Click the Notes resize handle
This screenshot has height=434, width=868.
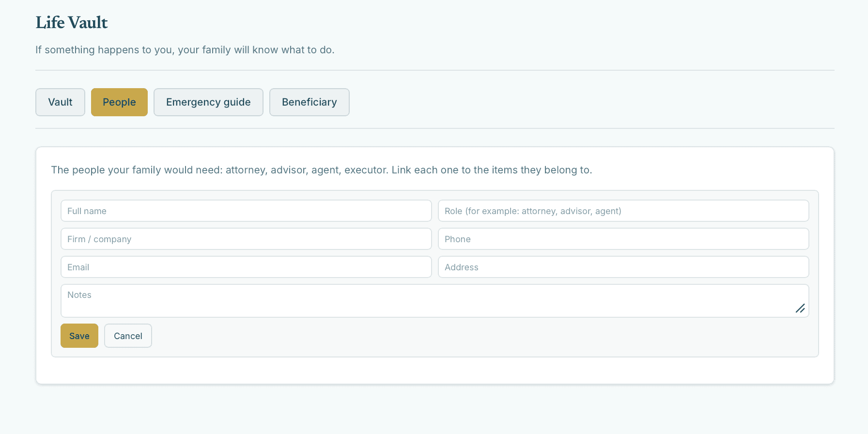[800, 309]
